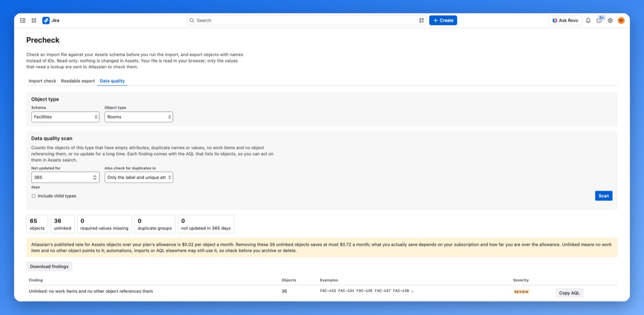Click the Unlinked finding description text
Image resolution: width=644 pixels, height=315 pixels.
[x=91, y=291]
